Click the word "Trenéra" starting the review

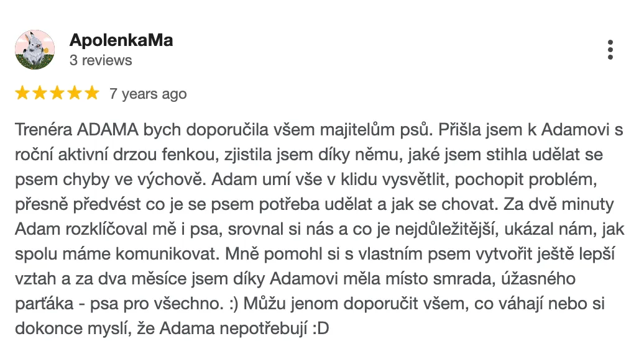42,130
